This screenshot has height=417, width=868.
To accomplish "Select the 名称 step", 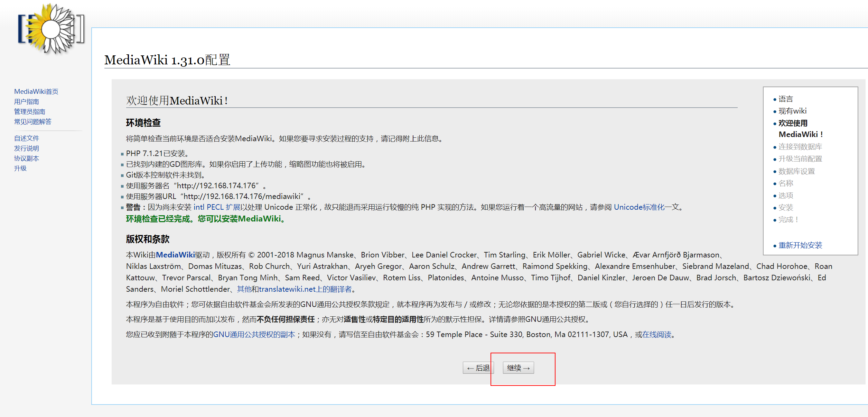I will [x=786, y=183].
